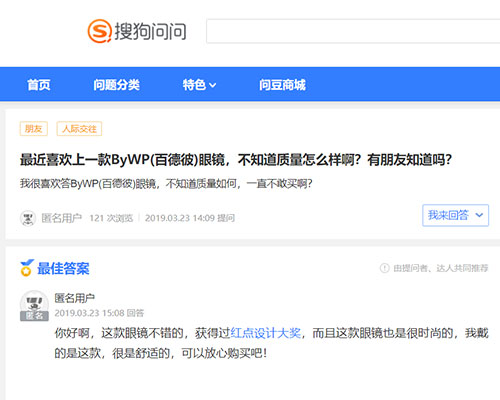Click the answer text line 的是这款，很是舒适的
This screenshot has height=400, width=500.
point(161,353)
